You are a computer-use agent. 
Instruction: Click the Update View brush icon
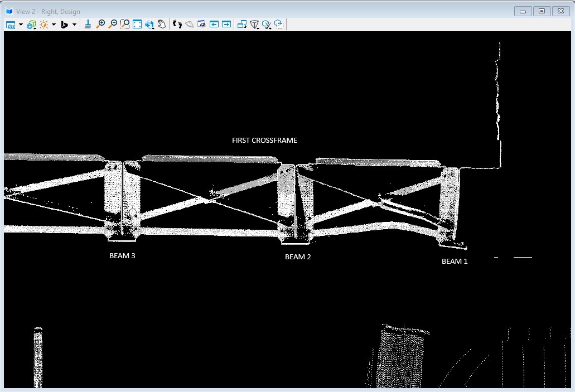tap(88, 24)
